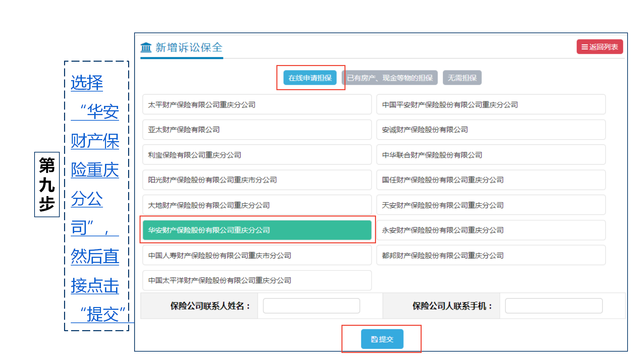This screenshot has width=644, height=362.
Task: Choose 中国太平洋财产保险股份有限公司重庆分公司
Action: pyautogui.click(x=257, y=281)
